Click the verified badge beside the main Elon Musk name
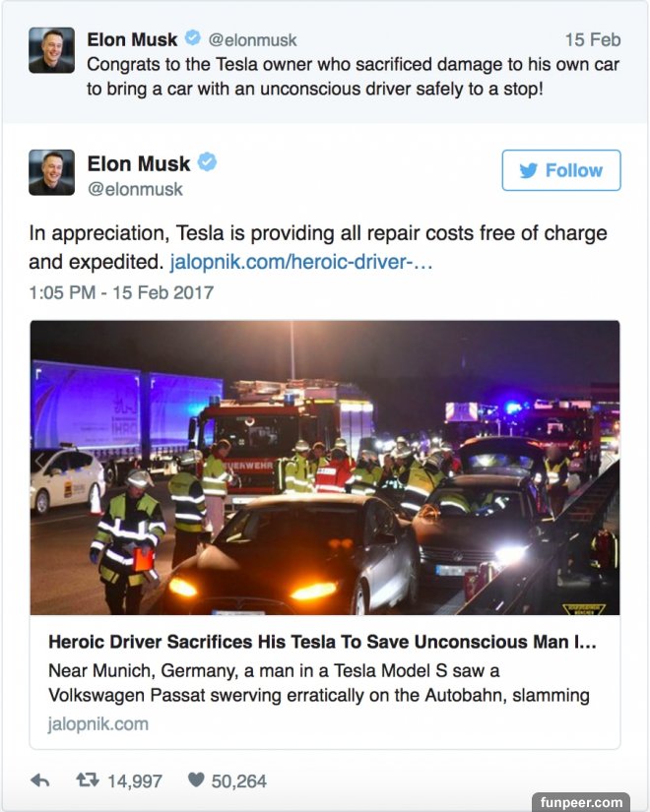 click(x=208, y=162)
